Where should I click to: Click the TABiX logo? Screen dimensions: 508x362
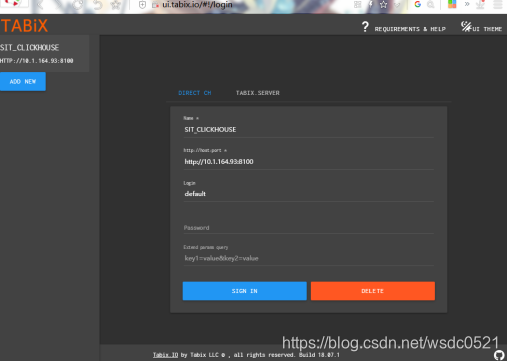[24, 26]
